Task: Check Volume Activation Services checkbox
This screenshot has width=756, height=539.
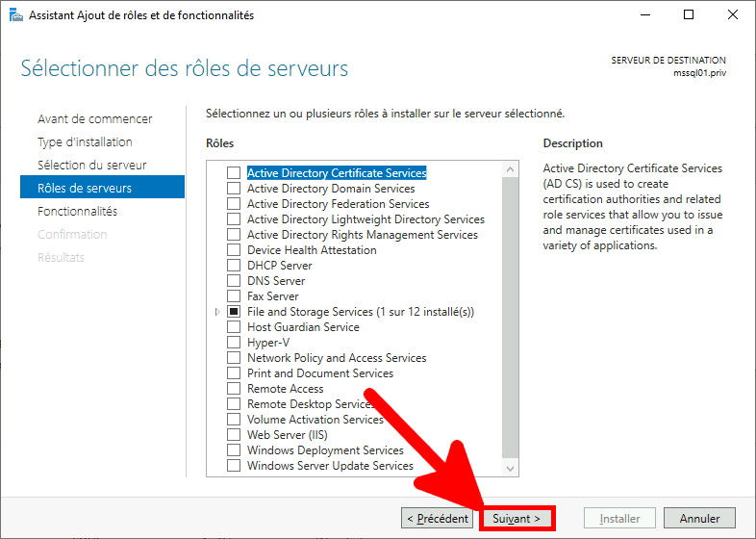Action: click(x=234, y=420)
